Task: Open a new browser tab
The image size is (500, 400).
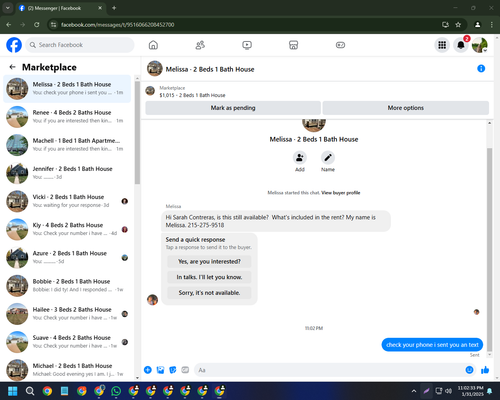Action: pyautogui.click(x=114, y=8)
